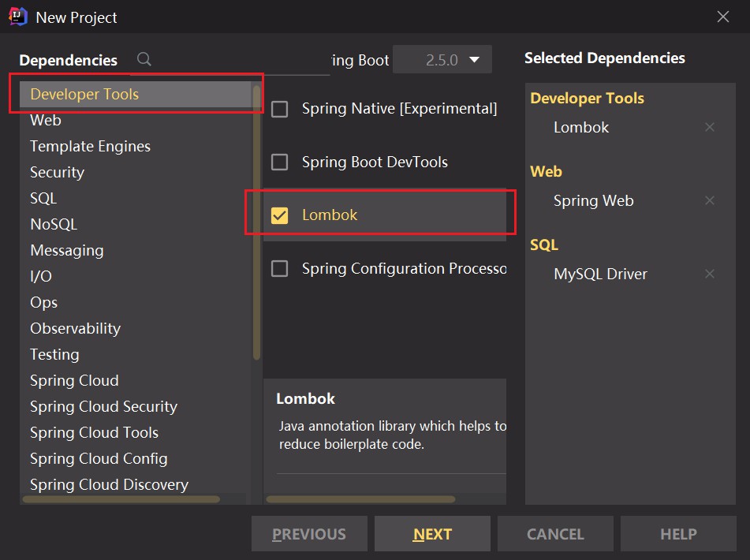The image size is (750, 560).
Task: Select the Observability category
Action: [136, 329]
